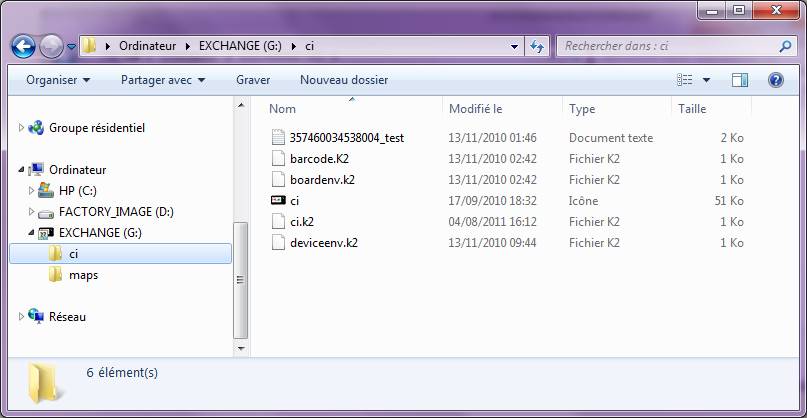Image resolution: width=807 pixels, height=418 pixels.
Task: Click the 51 Ko size cell
Action: tap(729, 201)
